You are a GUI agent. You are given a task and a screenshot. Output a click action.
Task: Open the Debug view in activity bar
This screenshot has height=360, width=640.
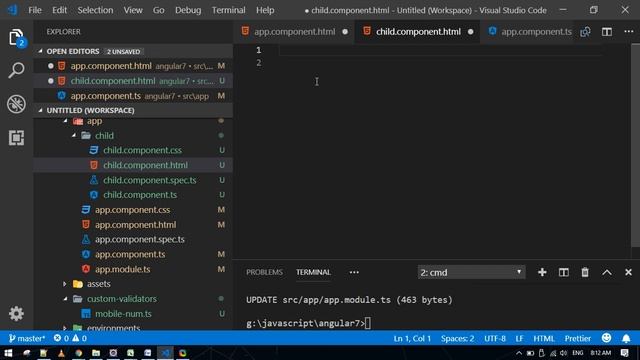[x=16, y=104]
